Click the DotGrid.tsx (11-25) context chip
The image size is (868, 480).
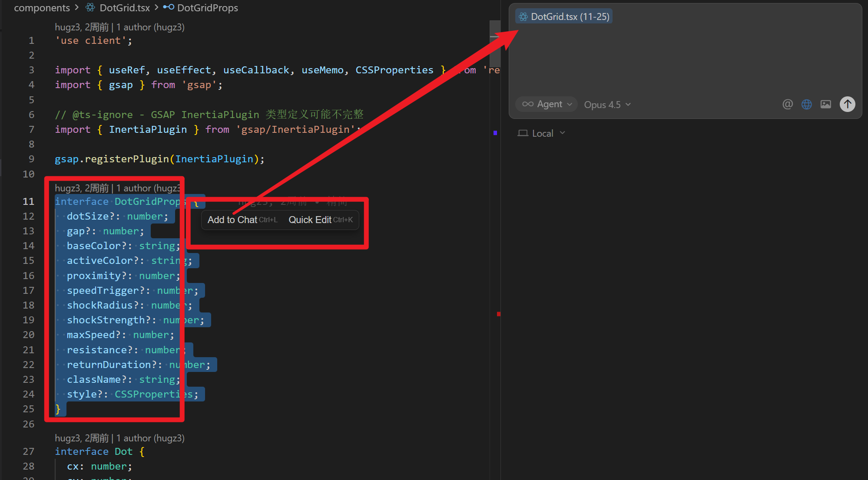click(564, 16)
